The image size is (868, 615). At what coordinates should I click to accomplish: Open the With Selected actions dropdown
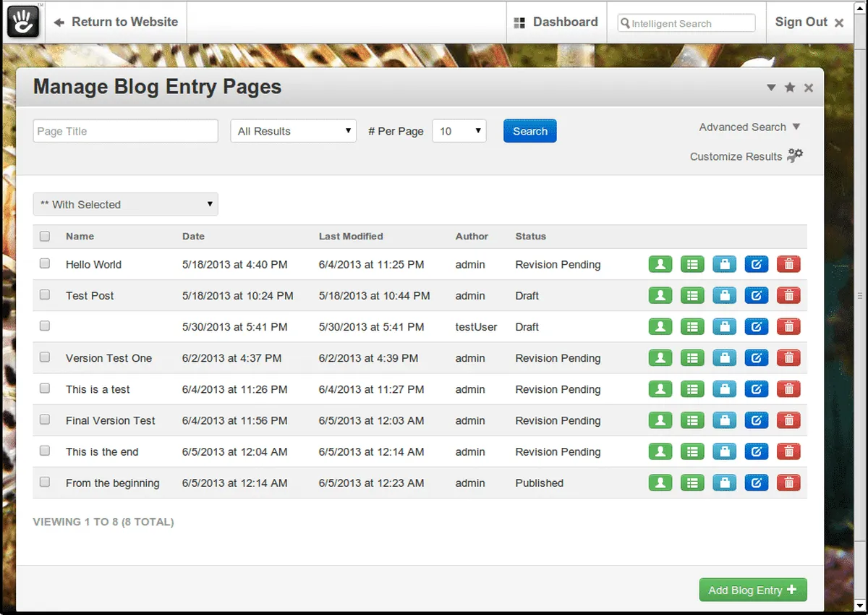(125, 204)
